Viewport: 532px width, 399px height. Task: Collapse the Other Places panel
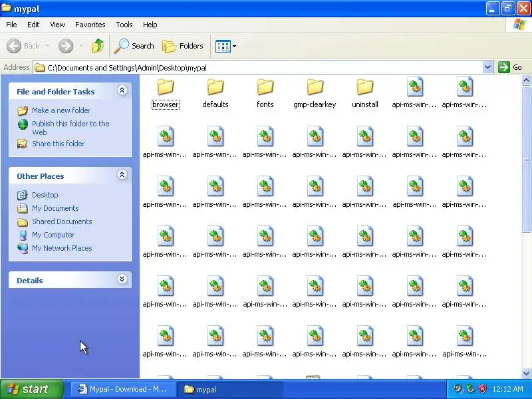[x=122, y=175]
